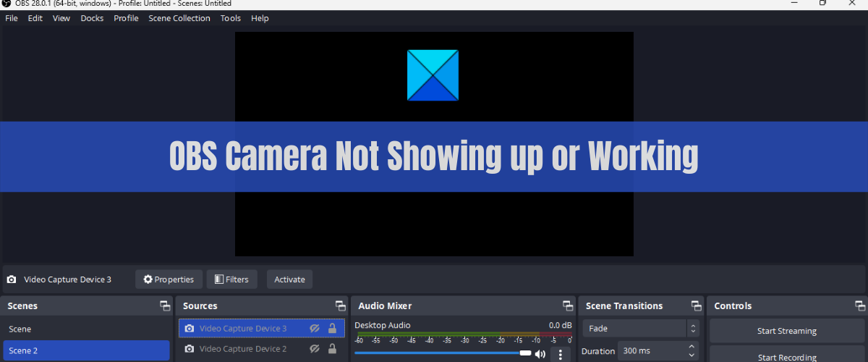Click the Properties button with gear icon
This screenshot has height=362, width=868.
click(x=169, y=279)
